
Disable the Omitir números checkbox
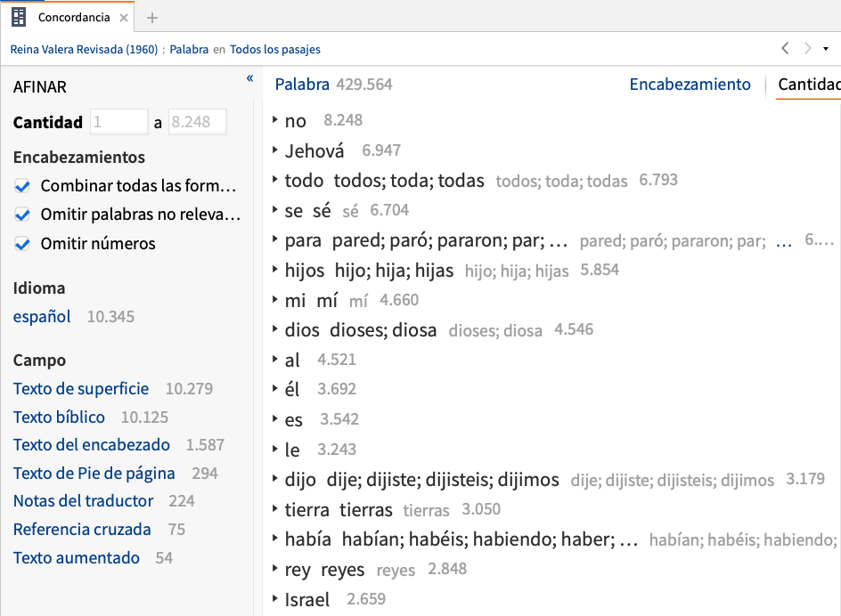22,244
